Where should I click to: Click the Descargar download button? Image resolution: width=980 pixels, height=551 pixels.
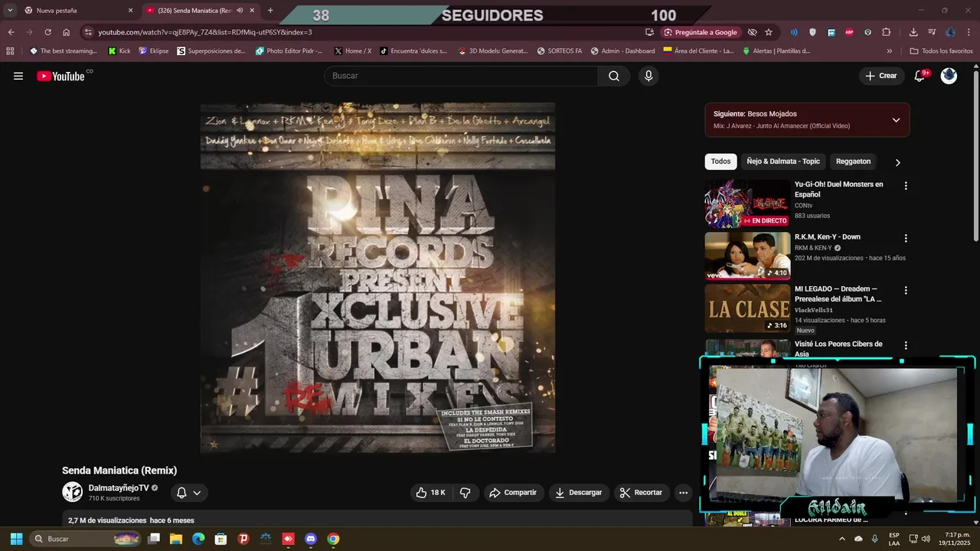pos(579,493)
